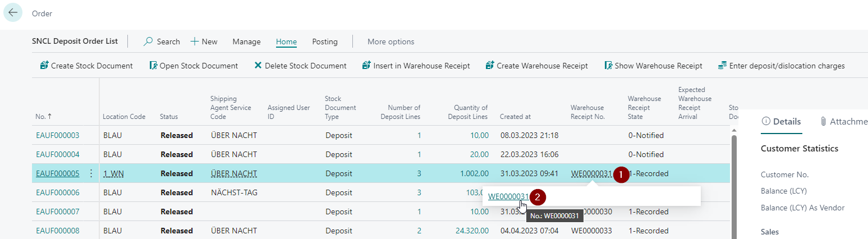
Task: Open Stock Document via toolbar icon
Action: 153,66
